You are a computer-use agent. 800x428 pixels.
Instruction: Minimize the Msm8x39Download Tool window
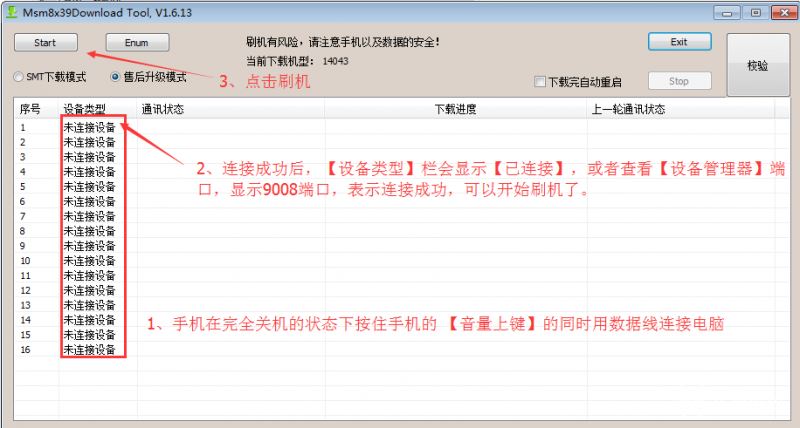[727, 13]
